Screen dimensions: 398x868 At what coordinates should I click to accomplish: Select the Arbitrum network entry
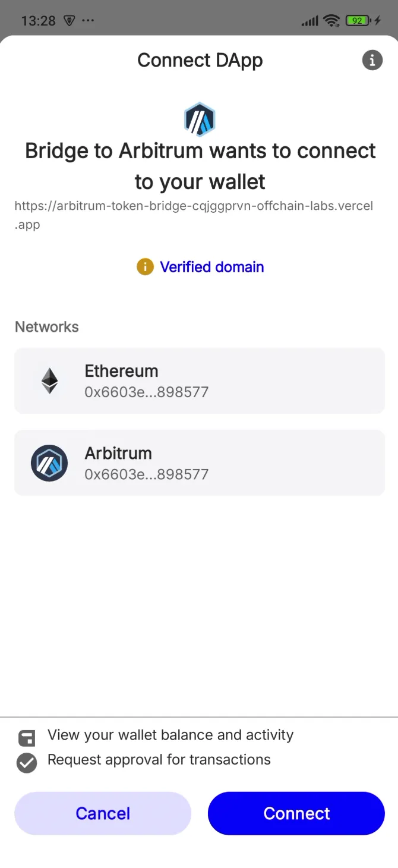(200, 463)
